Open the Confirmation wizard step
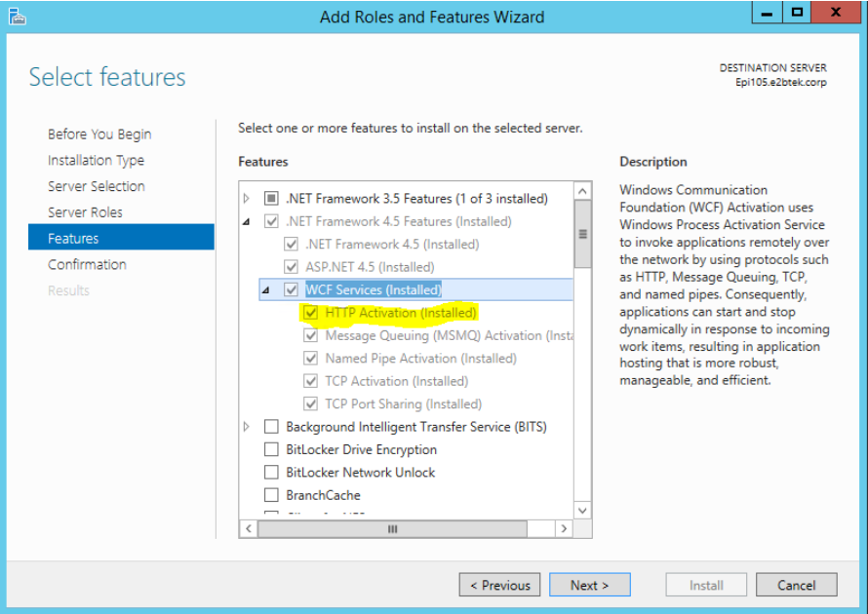 pyautogui.click(x=87, y=265)
